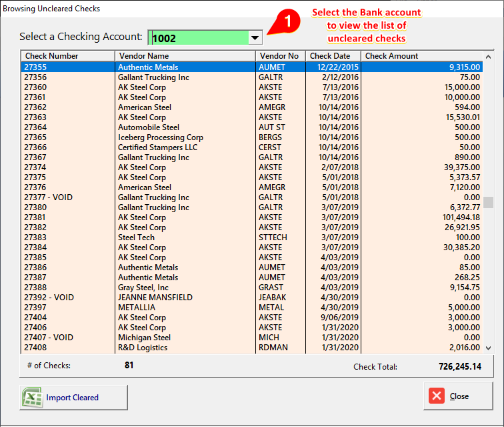Select check number 27360

click(x=35, y=87)
